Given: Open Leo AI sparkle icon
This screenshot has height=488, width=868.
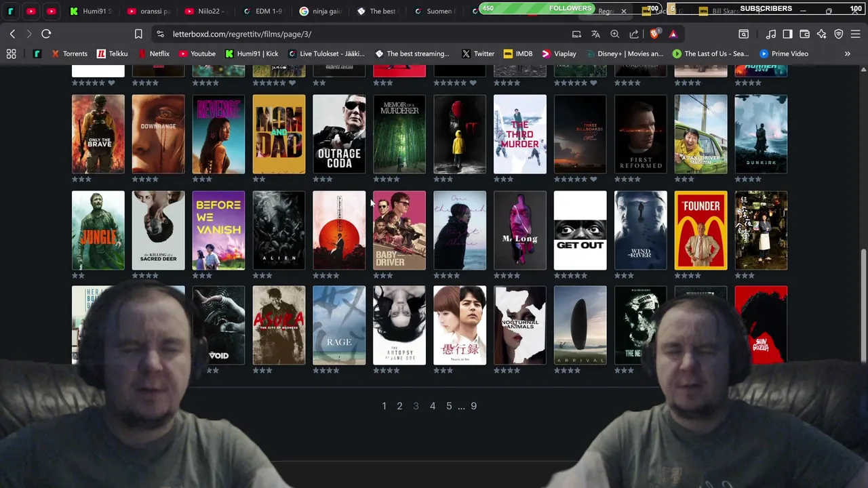Looking at the screenshot, I should coord(821,34).
